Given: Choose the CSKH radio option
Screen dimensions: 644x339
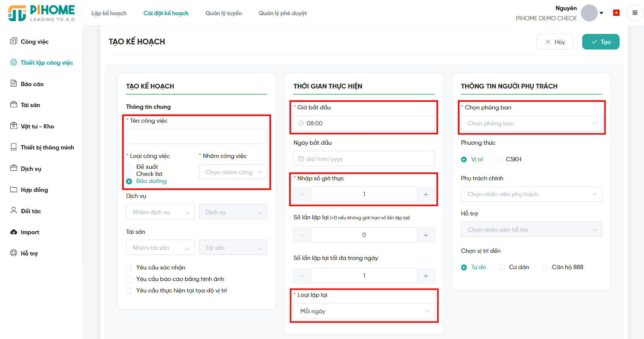Looking at the screenshot, I should 499,160.
